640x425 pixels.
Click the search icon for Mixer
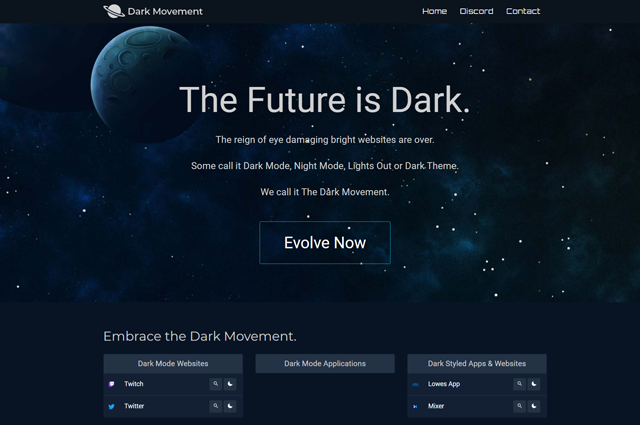(520, 406)
